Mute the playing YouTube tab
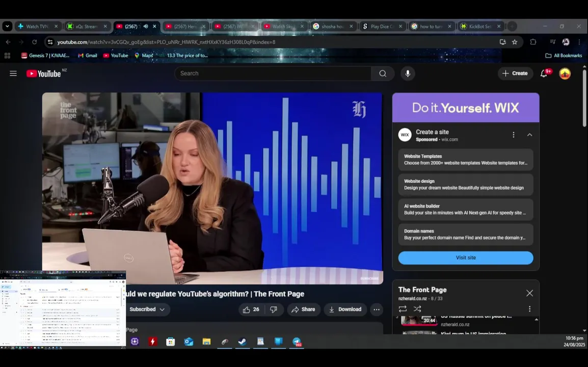Viewport: 588px width, 367px height. coord(146,27)
